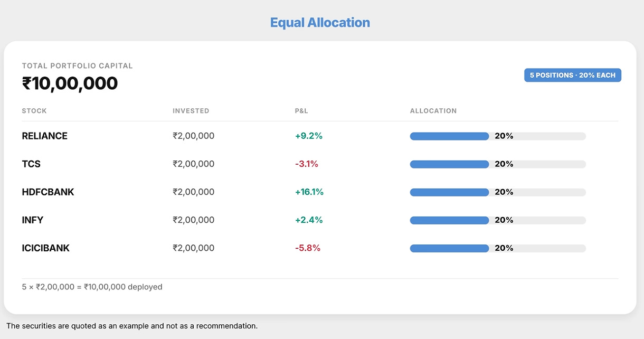The width and height of the screenshot is (644, 339).
Task: Select the Total Portfolio Capital label
Action: pyautogui.click(x=78, y=66)
